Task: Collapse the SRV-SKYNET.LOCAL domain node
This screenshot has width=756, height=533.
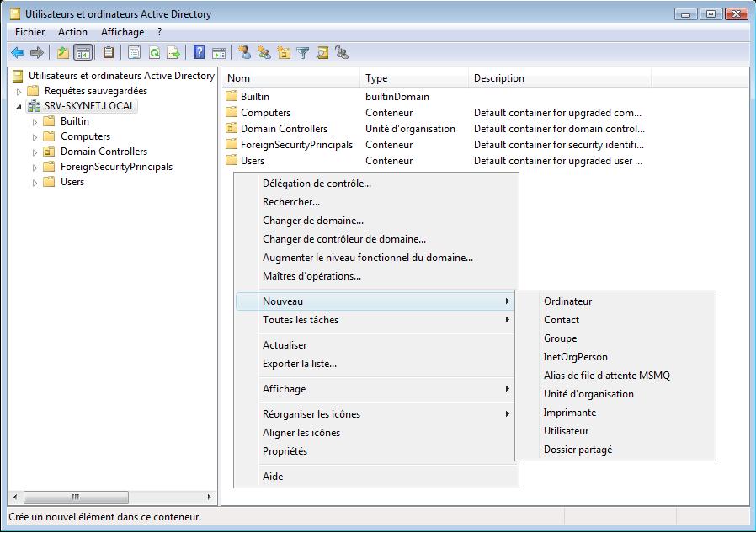Action: pyautogui.click(x=19, y=106)
